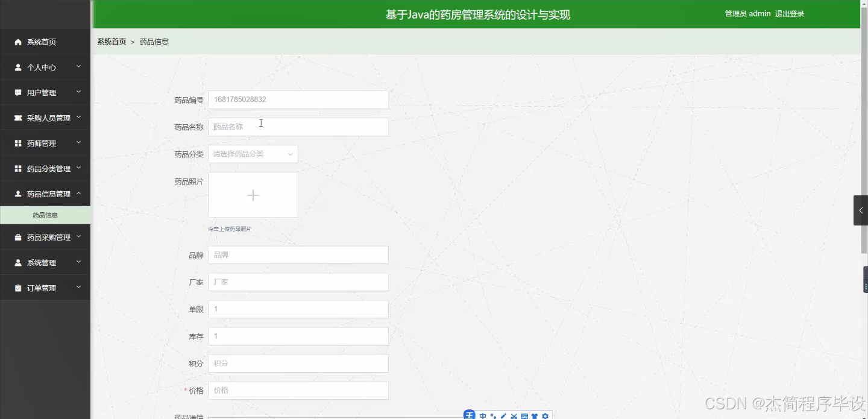The image size is (868, 419).
Task: Click the 药品名称 input field
Action: coord(298,127)
